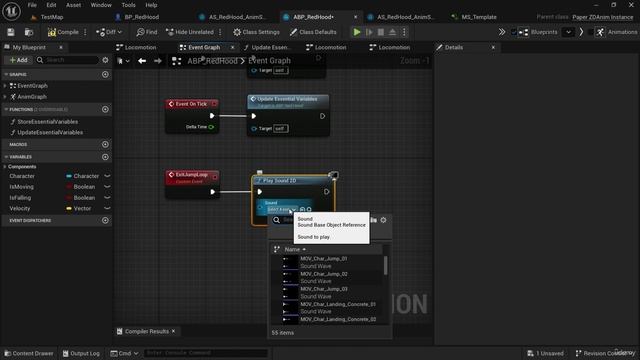Image resolution: width=640 pixels, height=360 pixels.
Task: Open the Paper ZDAnim Instance parent class link
Action: (602, 17)
